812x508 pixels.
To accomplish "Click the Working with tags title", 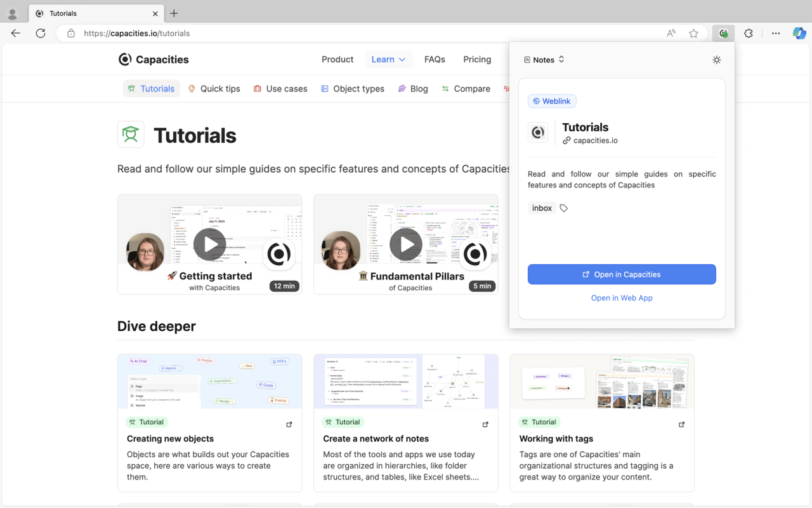I will pos(556,439).
